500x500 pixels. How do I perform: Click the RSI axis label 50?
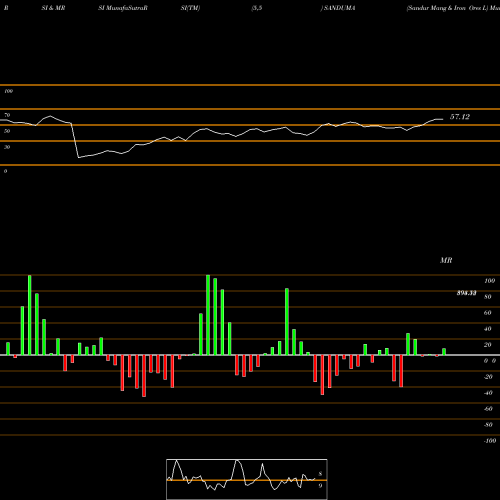click(x=7, y=131)
